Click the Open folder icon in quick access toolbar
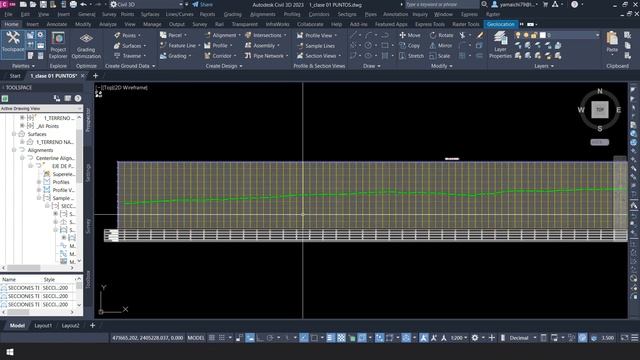This screenshot has width=640, height=360. pos(33,4)
